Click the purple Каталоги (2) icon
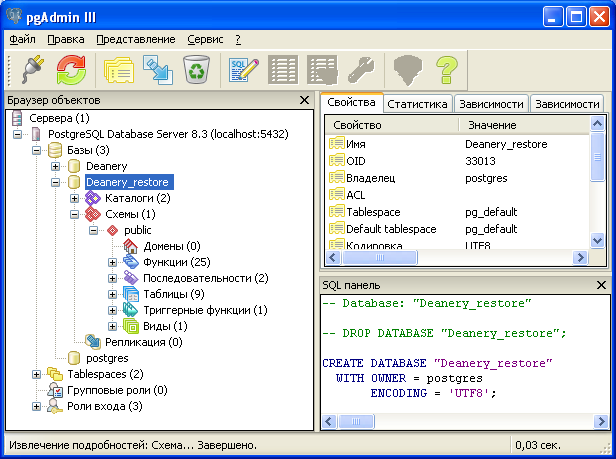Viewport: 616px width, 459px height. click(93, 198)
